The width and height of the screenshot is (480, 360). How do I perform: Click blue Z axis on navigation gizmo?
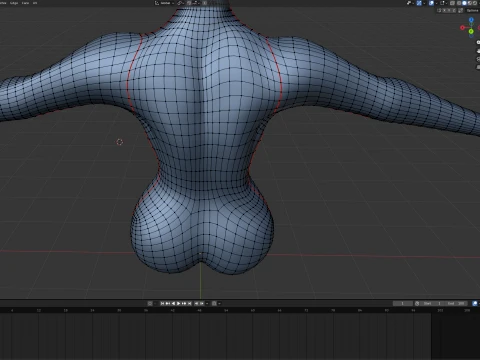pos(471,20)
